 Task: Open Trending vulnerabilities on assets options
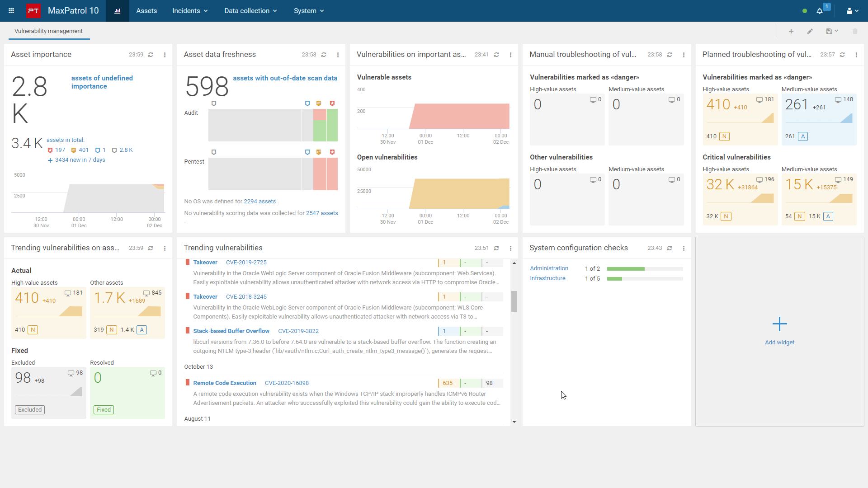[x=165, y=248]
